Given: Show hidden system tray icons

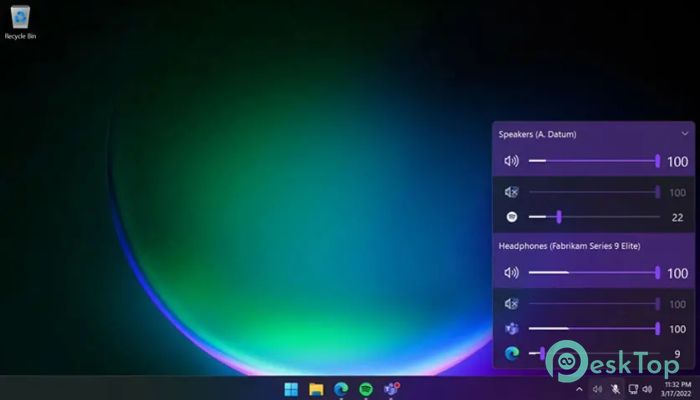Looking at the screenshot, I should tap(579, 389).
